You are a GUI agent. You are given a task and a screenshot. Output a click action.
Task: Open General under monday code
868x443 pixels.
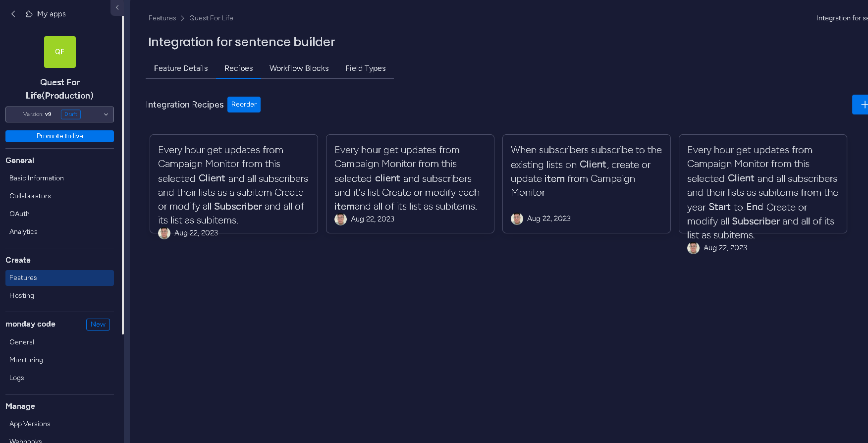click(22, 342)
